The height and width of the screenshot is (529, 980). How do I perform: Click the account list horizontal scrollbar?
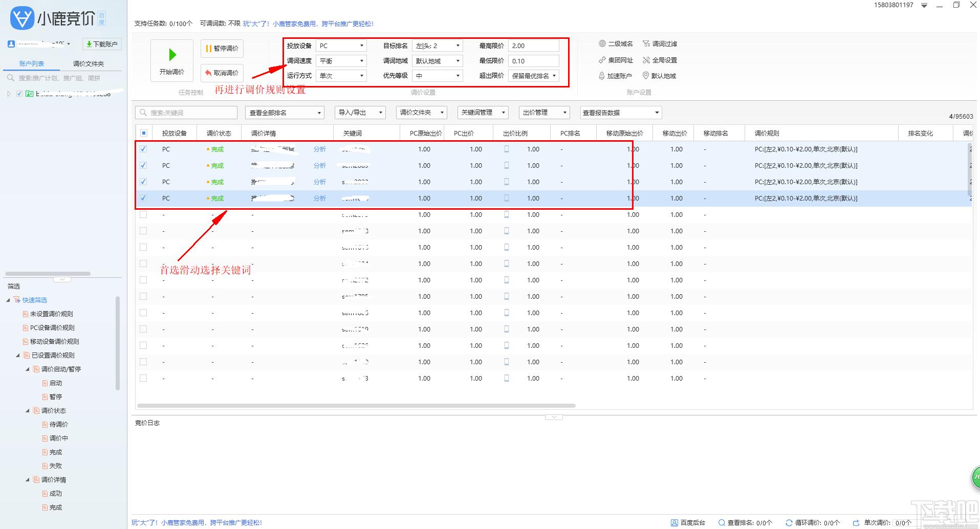[48, 274]
